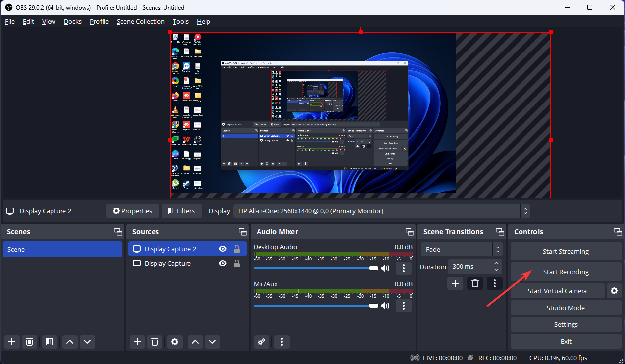Open advanced audio properties gears icon
Image resolution: width=625 pixels, height=364 pixels.
coord(261,342)
